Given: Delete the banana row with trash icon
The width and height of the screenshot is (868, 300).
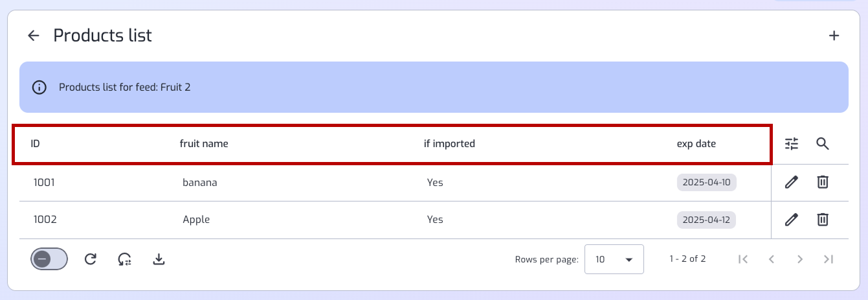Looking at the screenshot, I should [822, 182].
